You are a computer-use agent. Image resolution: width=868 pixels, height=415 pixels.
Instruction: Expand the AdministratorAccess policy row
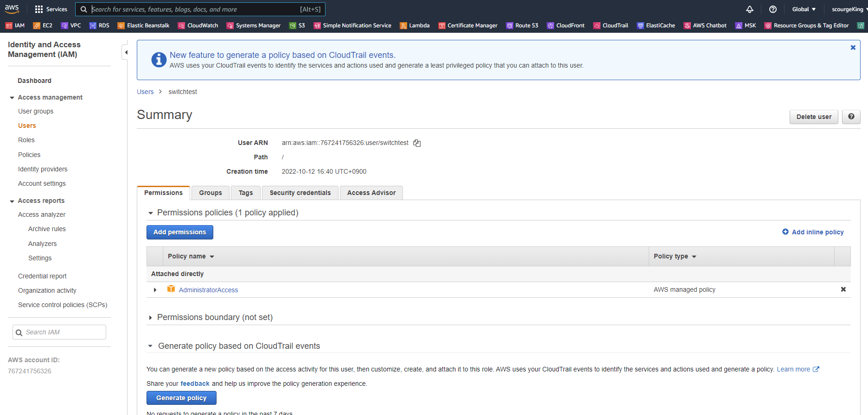click(x=155, y=290)
